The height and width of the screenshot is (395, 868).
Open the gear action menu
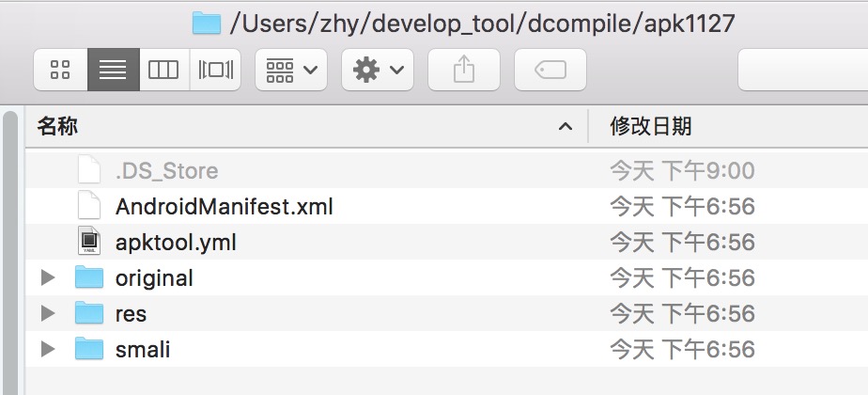coord(377,70)
